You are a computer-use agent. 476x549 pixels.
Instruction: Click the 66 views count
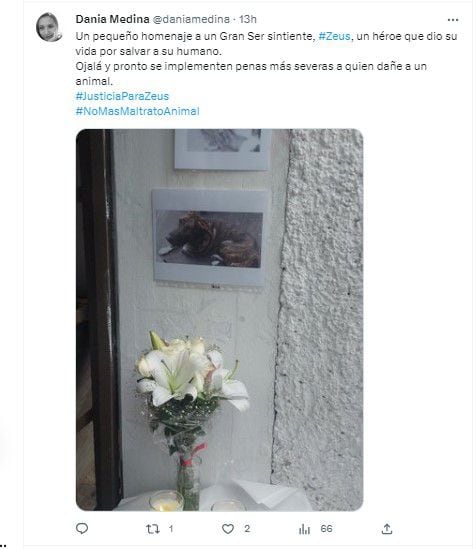pos(326,529)
